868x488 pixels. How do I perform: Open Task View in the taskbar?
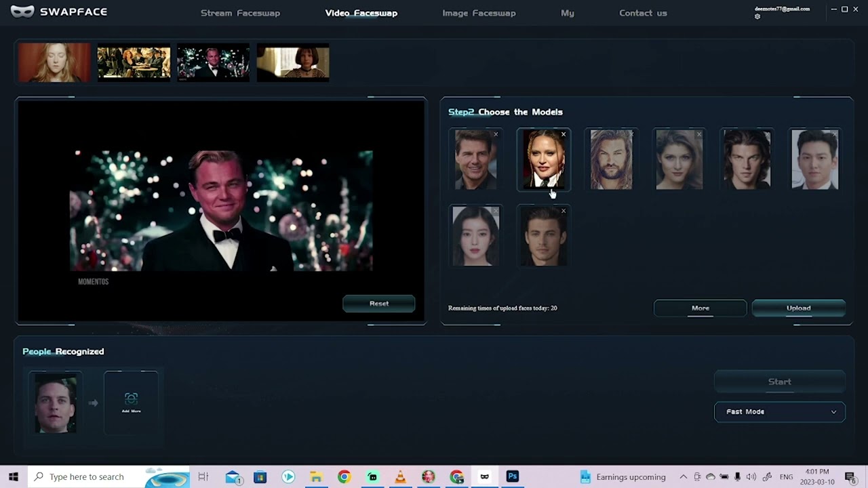pos(203,476)
